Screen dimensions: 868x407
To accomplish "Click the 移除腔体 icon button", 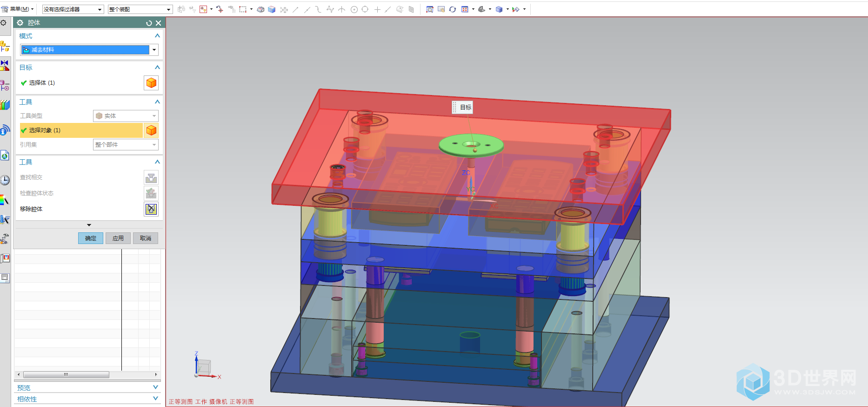I will [x=151, y=209].
